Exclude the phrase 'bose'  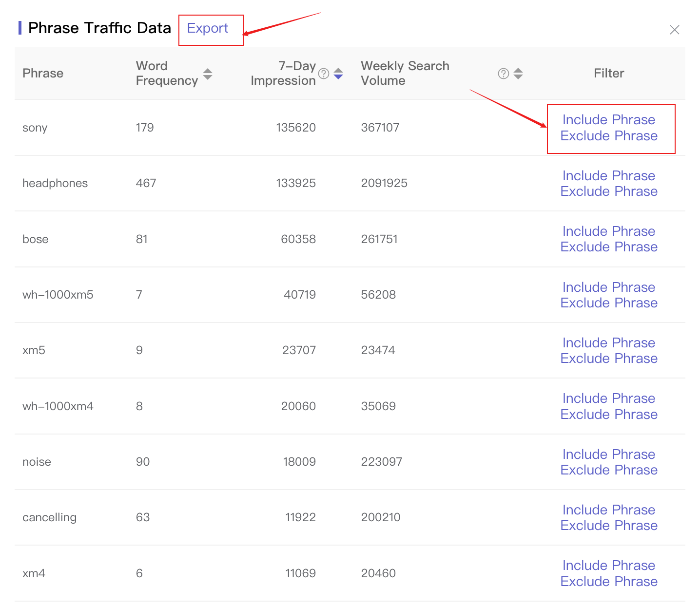pyautogui.click(x=608, y=247)
